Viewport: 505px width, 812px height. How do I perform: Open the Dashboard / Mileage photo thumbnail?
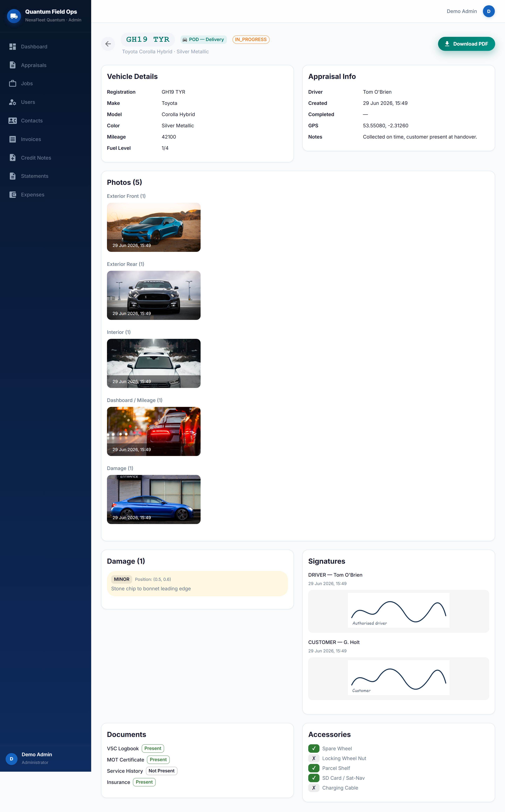[x=154, y=431]
